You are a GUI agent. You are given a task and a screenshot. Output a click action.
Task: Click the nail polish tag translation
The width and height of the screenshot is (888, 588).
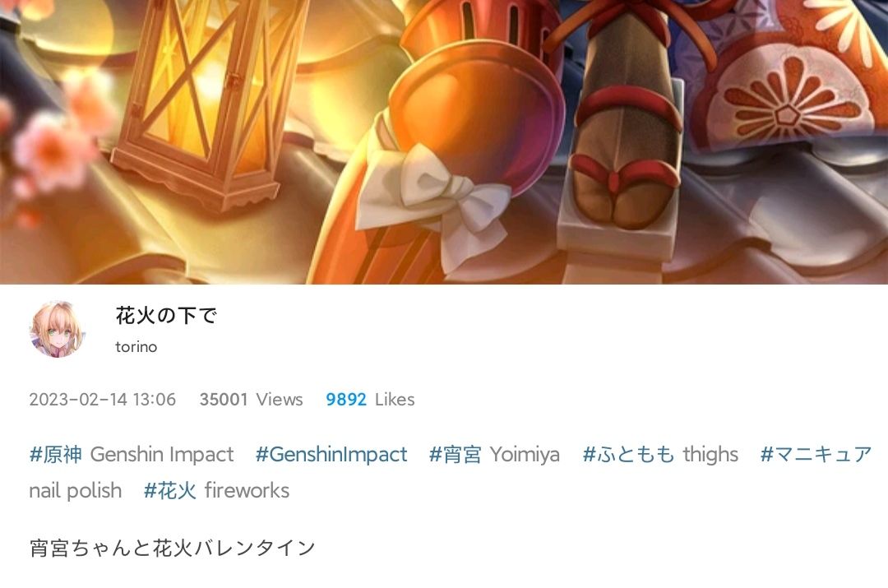point(76,491)
